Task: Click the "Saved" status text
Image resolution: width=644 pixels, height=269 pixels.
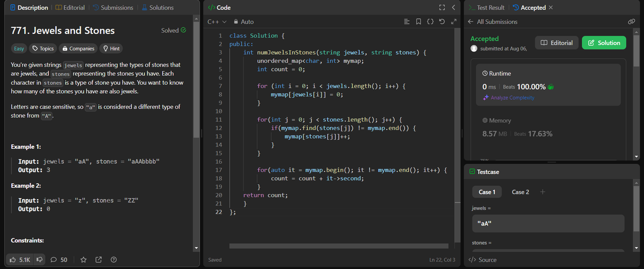Action: 215,260
